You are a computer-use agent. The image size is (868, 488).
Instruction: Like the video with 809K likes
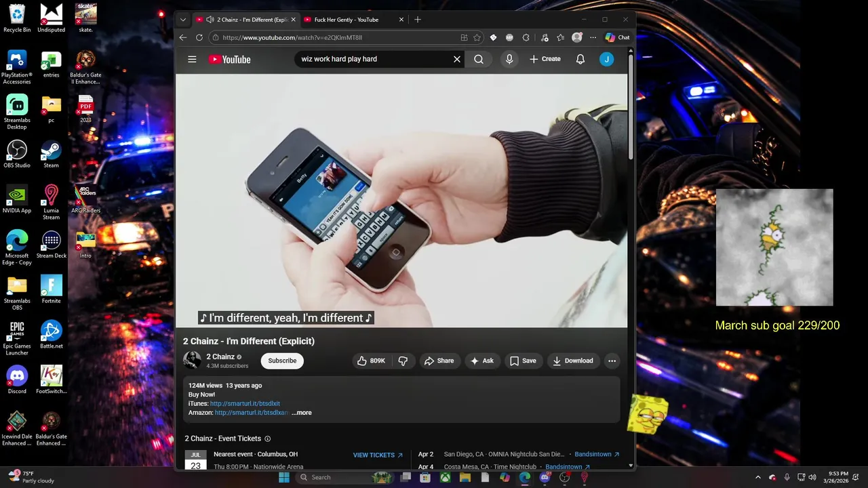pos(371,361)
